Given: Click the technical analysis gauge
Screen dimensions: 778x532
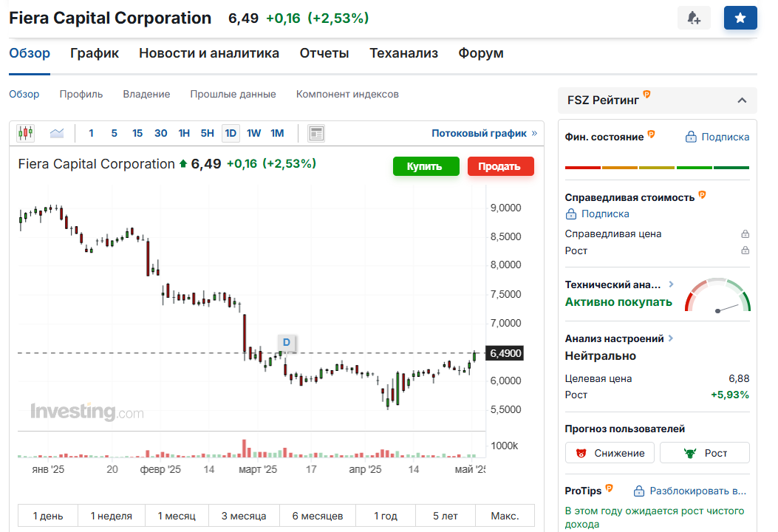Looking at the screenshot, I should click(717, 296).
